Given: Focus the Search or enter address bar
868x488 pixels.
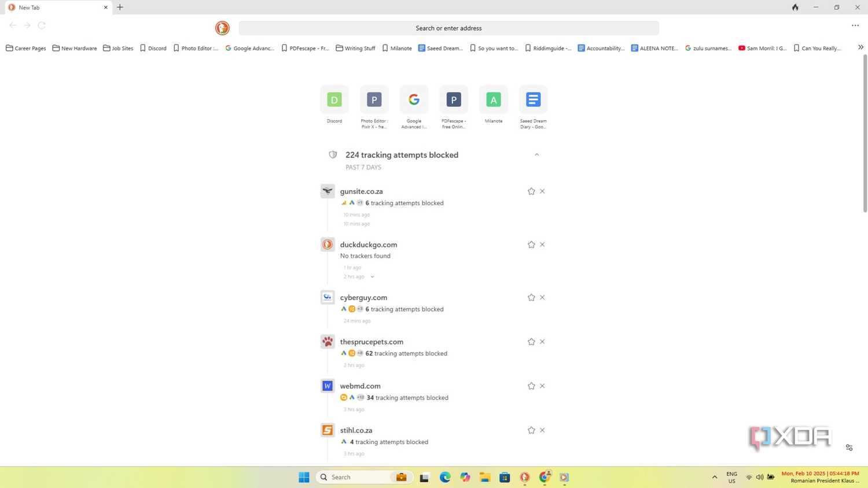Looking at the screenshot, I should [448, 28].
